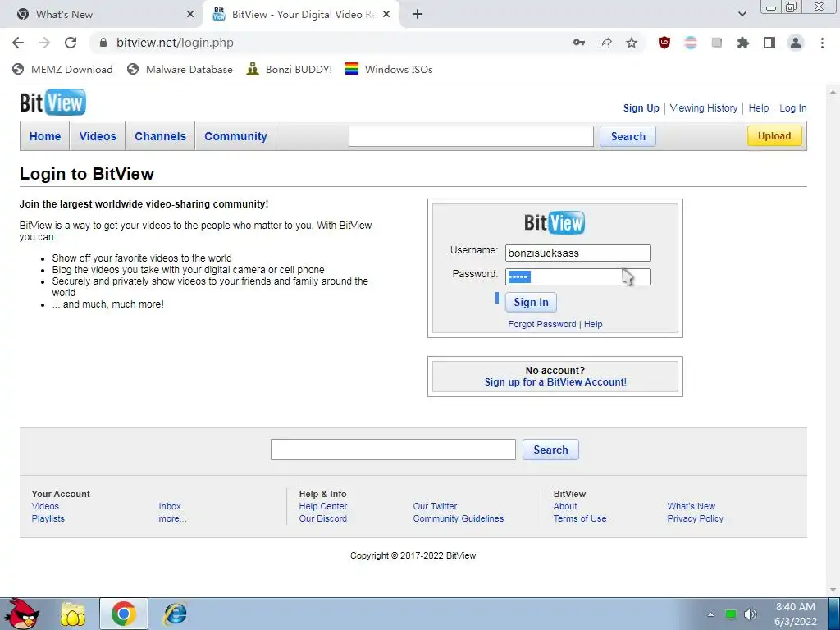Open the Community nav tab

coord(235,136)
